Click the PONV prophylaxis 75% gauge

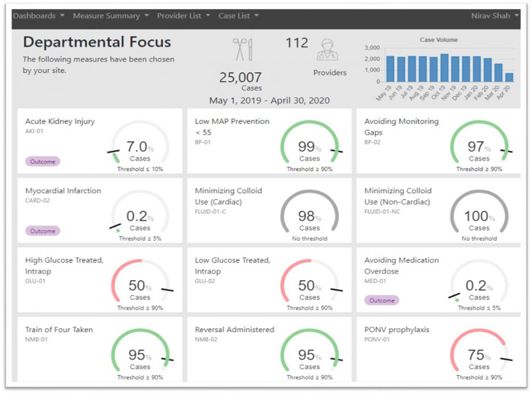click(479, 357)
